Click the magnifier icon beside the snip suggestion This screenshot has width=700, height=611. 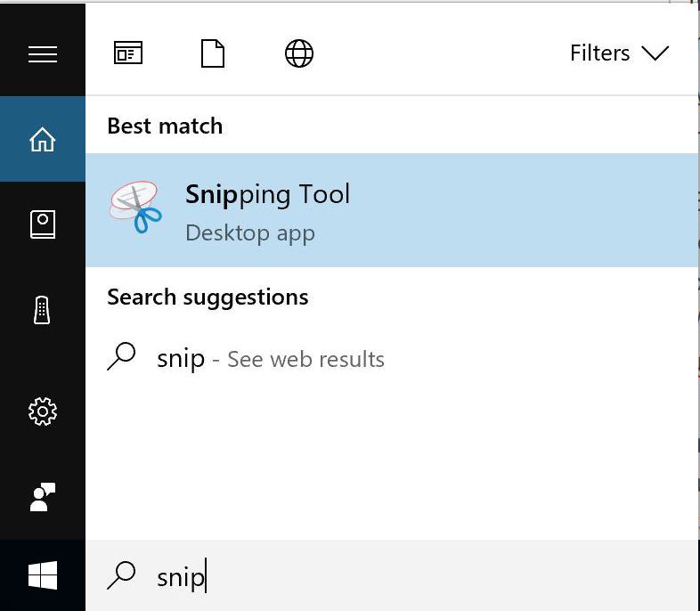pyautogui.click(x=121, y=355)
